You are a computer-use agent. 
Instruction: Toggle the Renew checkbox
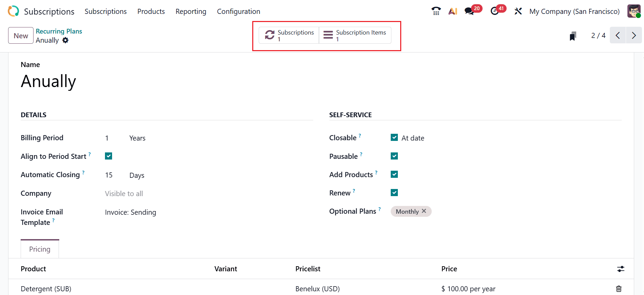(394, 193)
